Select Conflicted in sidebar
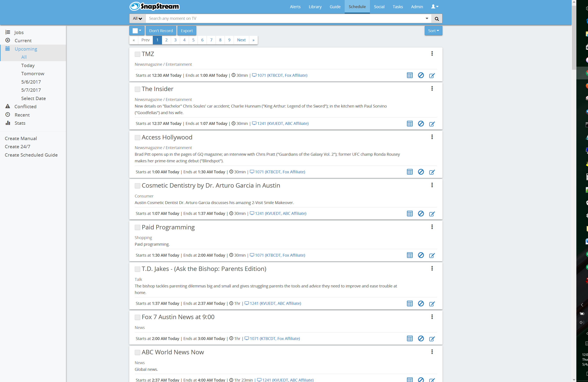Viewport: 588px width, 382px height. coord(25,107)
